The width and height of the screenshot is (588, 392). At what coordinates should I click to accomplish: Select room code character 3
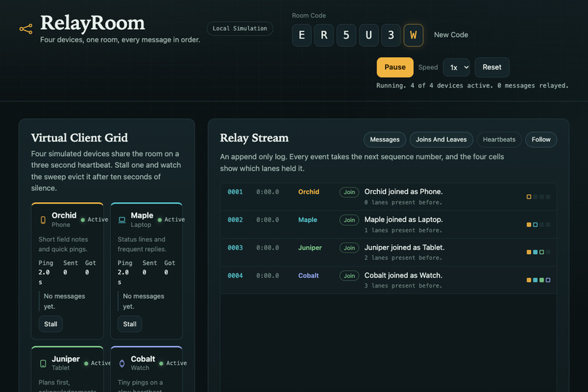tap(391, 35)
